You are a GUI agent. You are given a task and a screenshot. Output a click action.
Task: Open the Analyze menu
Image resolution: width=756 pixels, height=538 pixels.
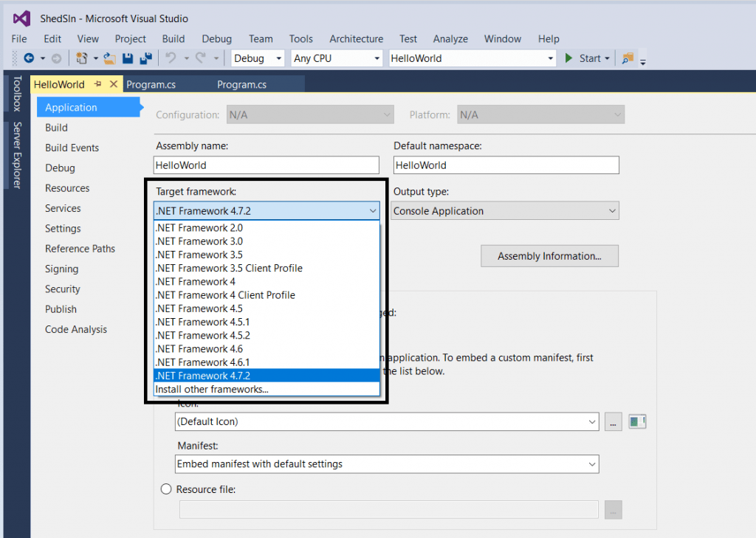(x=450, y=38)
